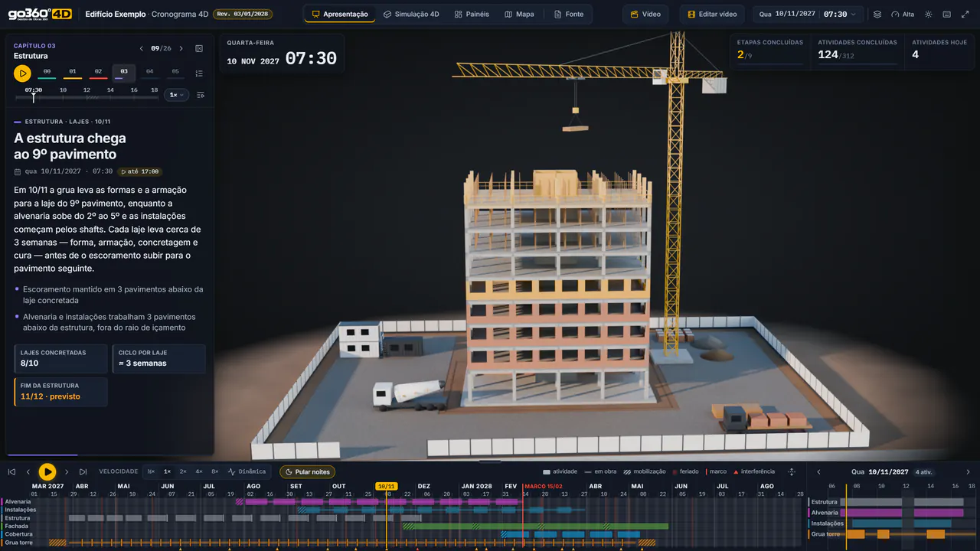Open the date and time 07:30 dropdown
Image resolution: width=980 pixels, height=551 pixels.
808,15
